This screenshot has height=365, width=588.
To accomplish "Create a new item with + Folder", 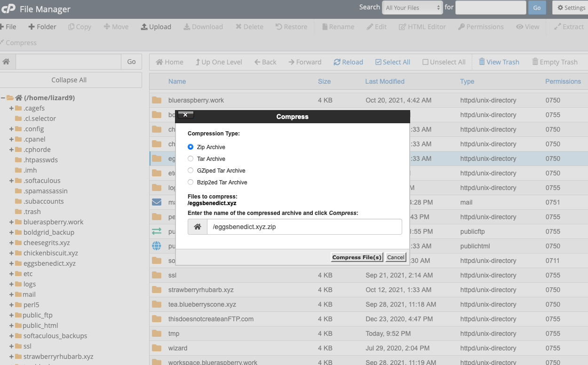I will coord(42,27).
